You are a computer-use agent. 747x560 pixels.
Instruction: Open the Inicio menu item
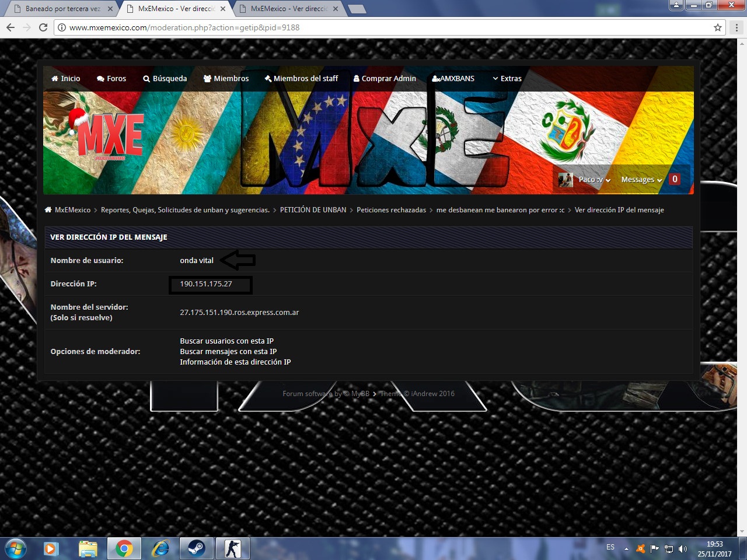(66, 79)
